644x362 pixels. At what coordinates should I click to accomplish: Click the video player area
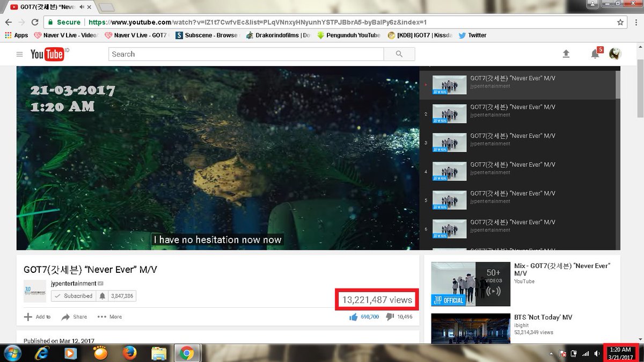218,158
